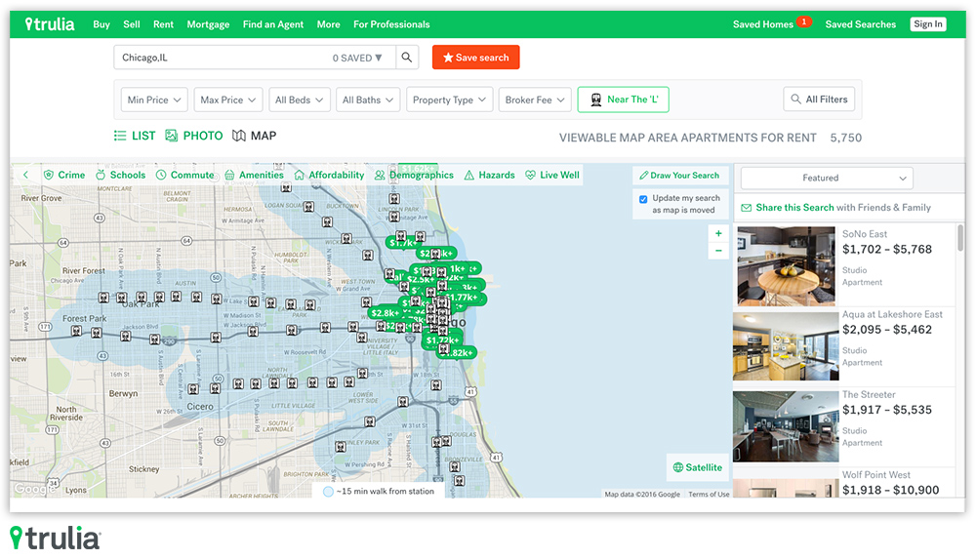Show Amenities map overlay

254,175
